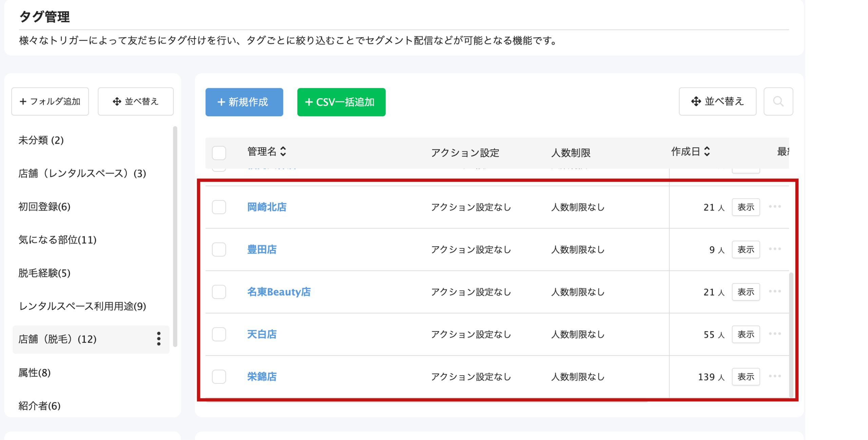Screen dimensions: 868x440
Task: Open more options for 岡崎北店 row
Action: click(x=774, y=206)
